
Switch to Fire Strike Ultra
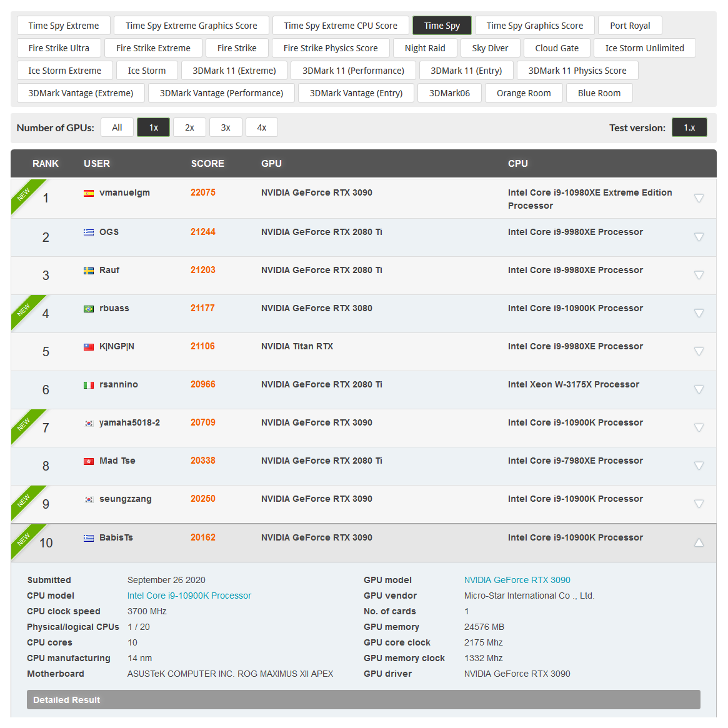[x=59, y=48]
